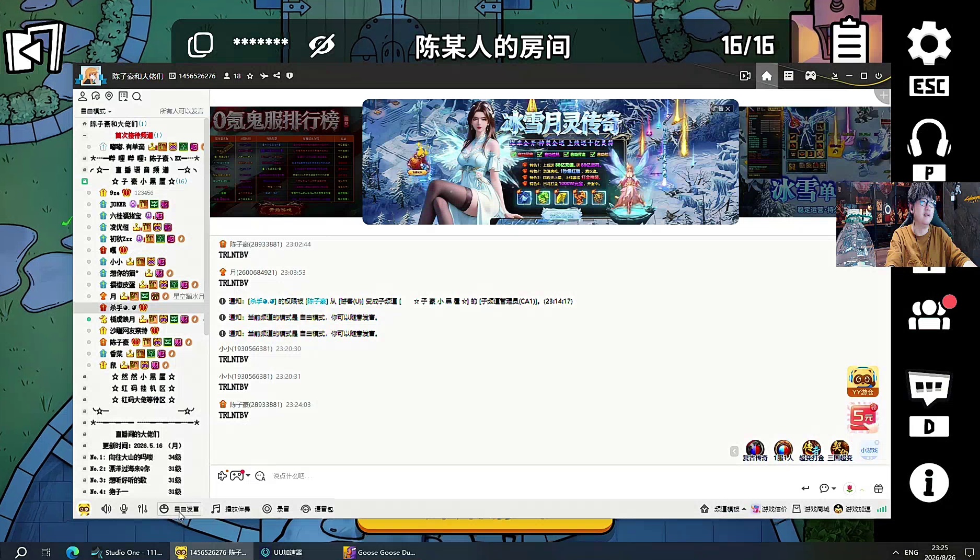Show the hidden room code with eye icon

[321, 45]
